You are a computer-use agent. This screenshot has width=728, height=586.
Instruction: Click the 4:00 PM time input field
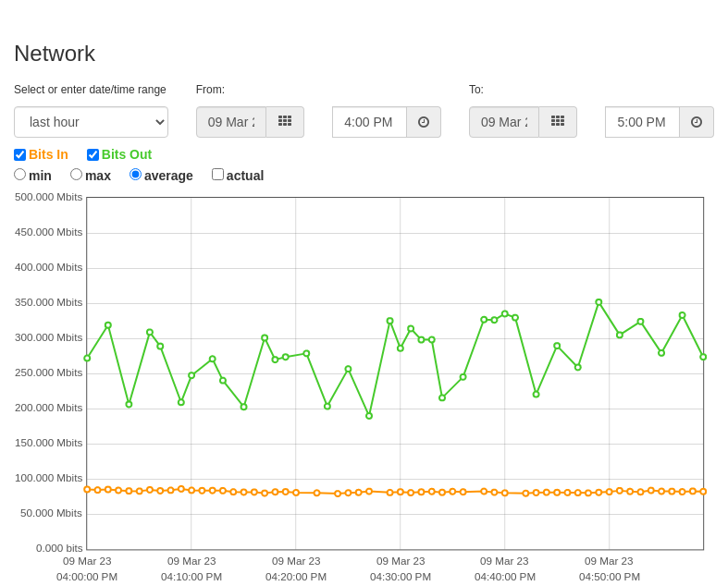point(370,122)
